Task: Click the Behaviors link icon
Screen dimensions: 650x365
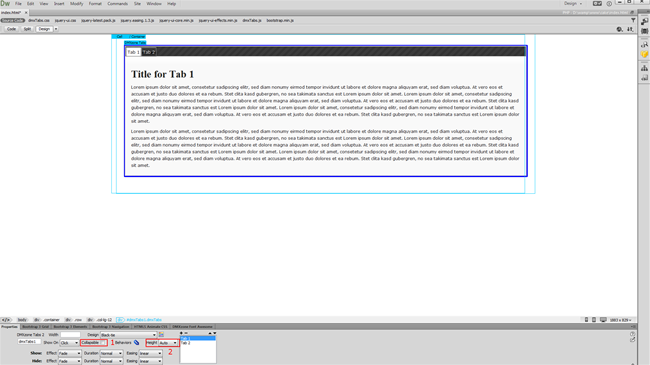Action: pyautogui.click(x=136, y=343)
